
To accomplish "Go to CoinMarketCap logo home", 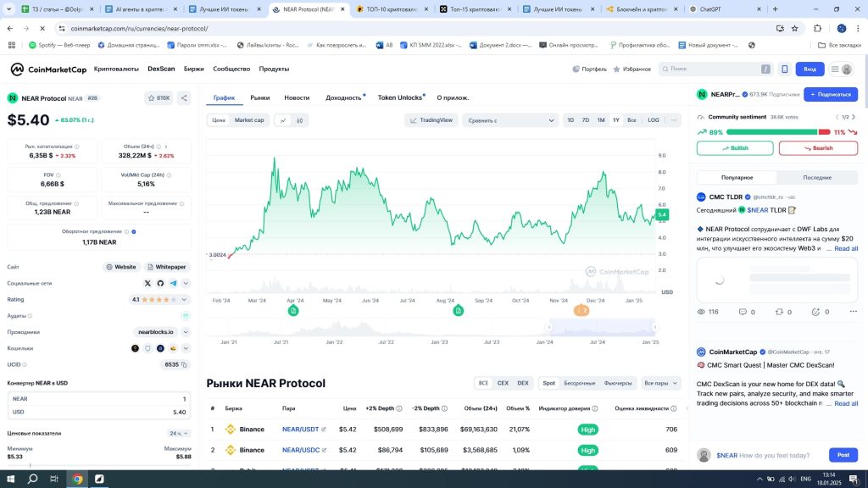I will [x=48, y=69].
